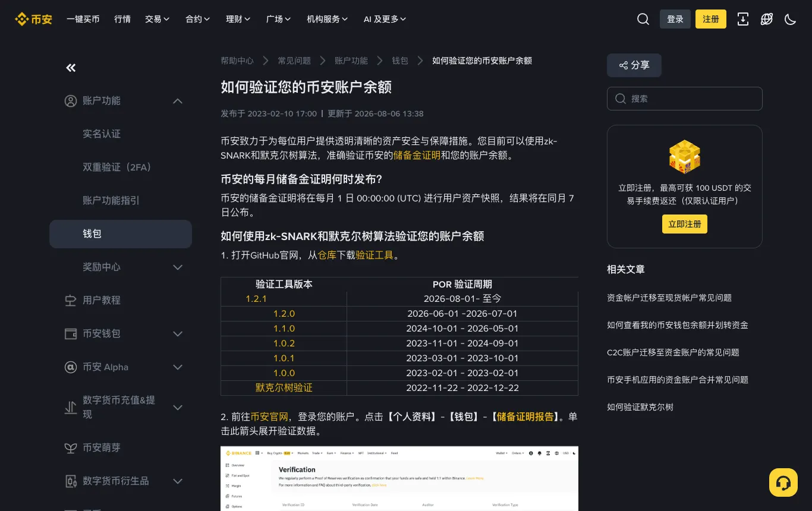Click the Binance 币安 logo
Image resolution: width=812 pixels, height=511 pixels.
33,19
